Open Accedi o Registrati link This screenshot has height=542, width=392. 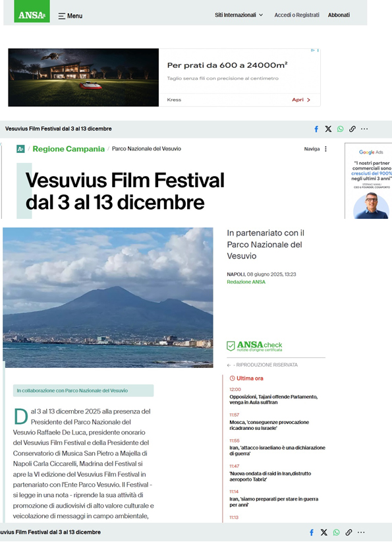point(296,15)
